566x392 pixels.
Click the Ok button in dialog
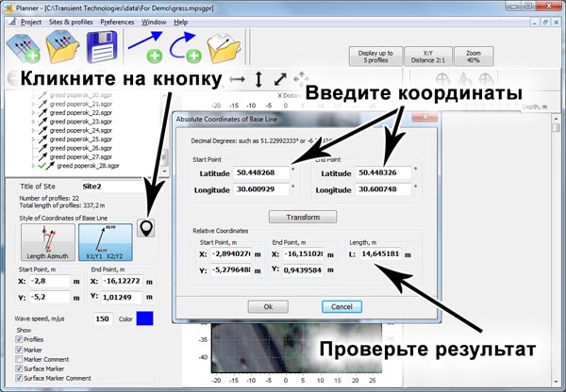pos(268,306)
